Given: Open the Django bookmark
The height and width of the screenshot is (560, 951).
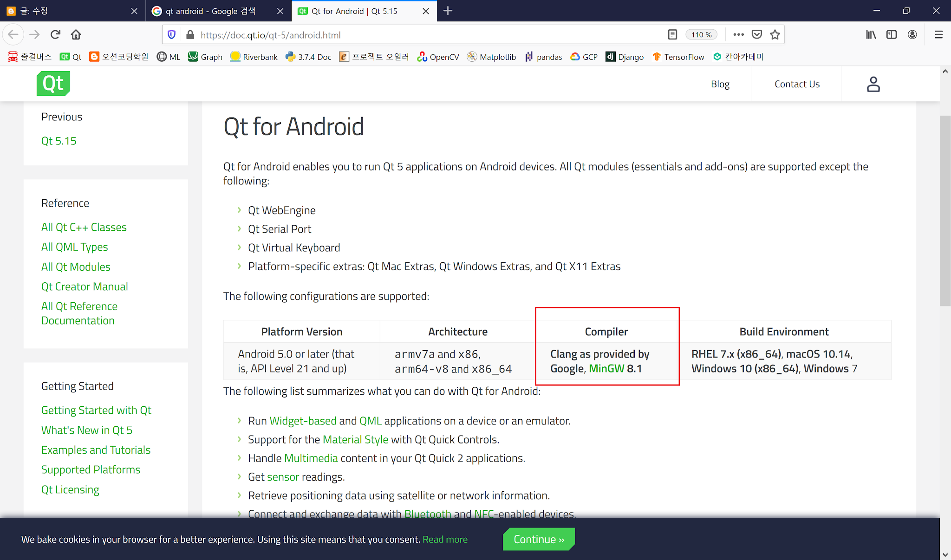Looking at the screenshot, I should 625,56.
